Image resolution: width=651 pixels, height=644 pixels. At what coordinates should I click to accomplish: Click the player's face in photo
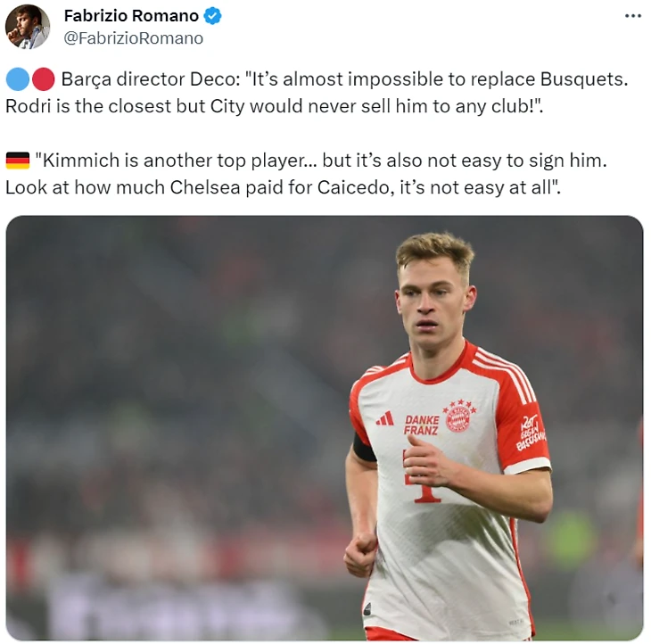coord(433,306)
